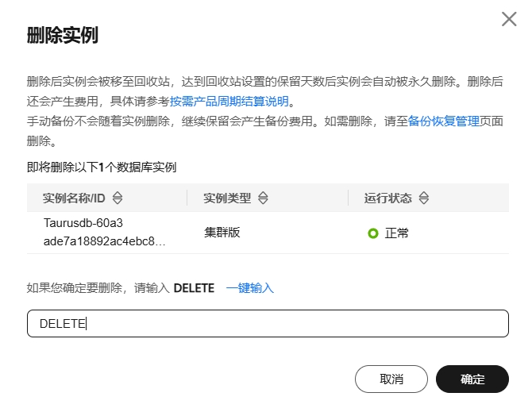This screenshot has height=412, width=532.
Task: Click the 删除实例 dialog title
Action: pos(62,35)
